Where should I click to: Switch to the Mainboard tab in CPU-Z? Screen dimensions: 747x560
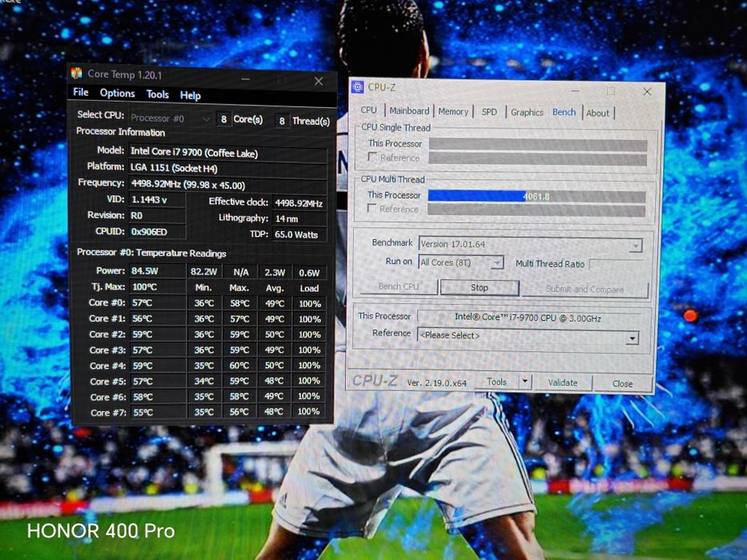409,110
